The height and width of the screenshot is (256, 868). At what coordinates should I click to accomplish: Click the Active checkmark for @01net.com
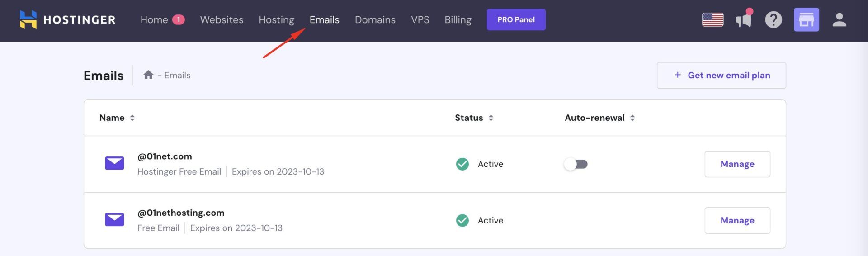(462, 164)
